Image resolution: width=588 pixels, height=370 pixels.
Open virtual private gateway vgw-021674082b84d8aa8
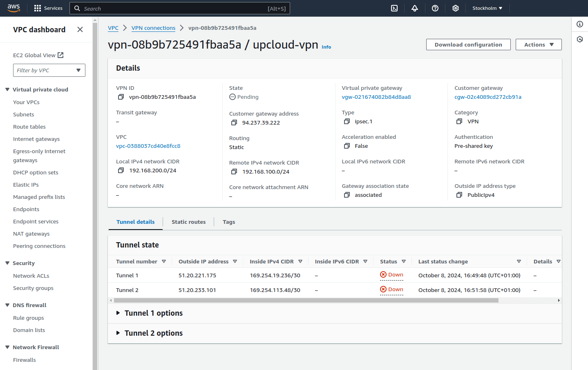pos(376,97)
